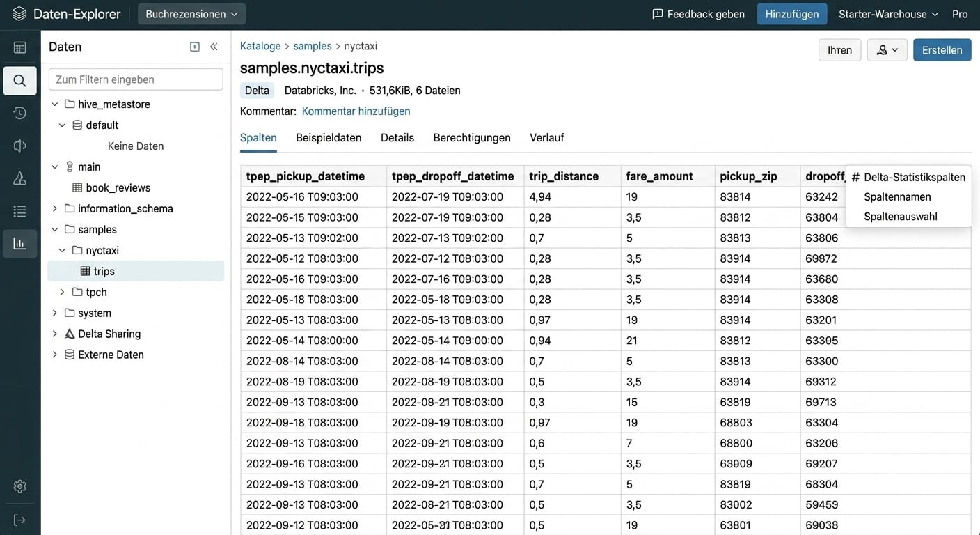This screenshot has height=535, width=980.
Task: Expand the Externe Daten node
Action: coord(54,355)
